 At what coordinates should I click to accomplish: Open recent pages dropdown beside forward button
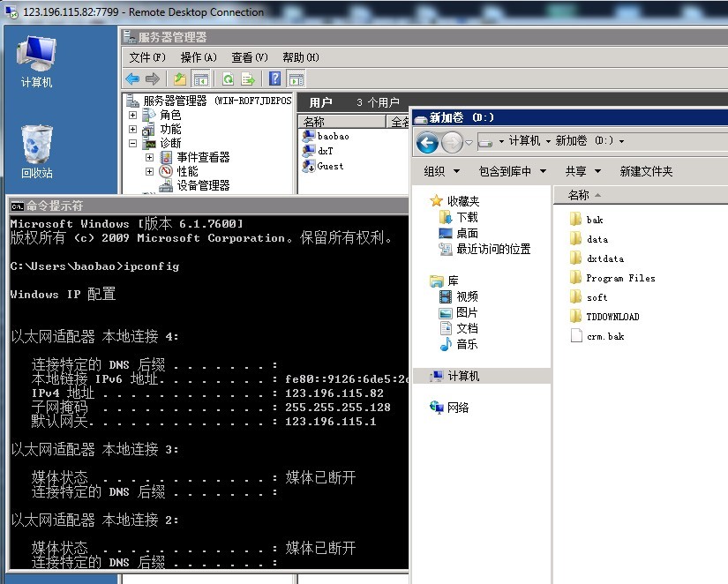point(469,143)
